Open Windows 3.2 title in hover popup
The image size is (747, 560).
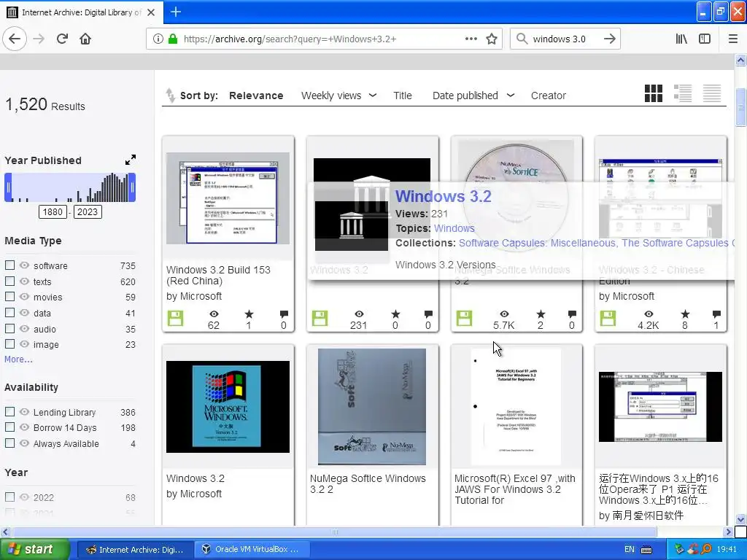click(x=443, y=196)
